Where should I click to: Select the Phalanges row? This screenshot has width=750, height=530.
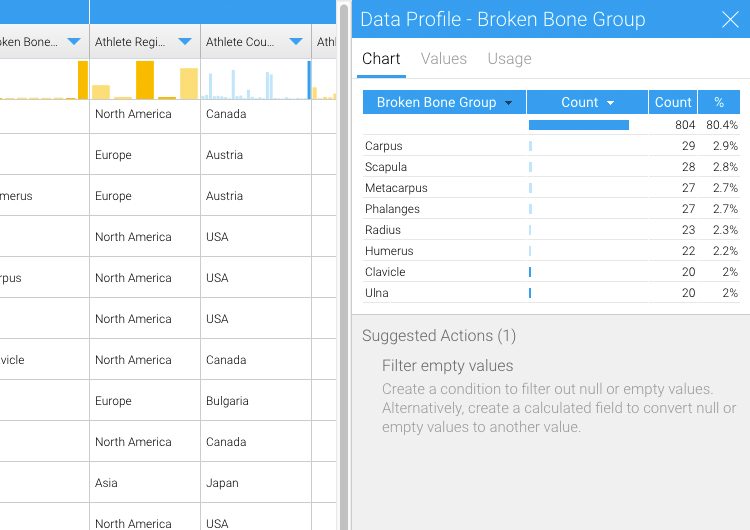(551, 209)
